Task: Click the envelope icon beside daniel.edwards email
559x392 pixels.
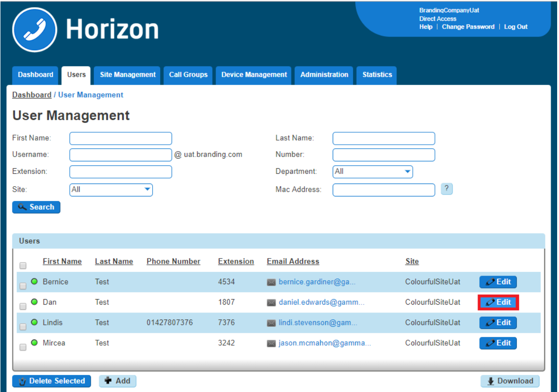Action: (272, 302)
